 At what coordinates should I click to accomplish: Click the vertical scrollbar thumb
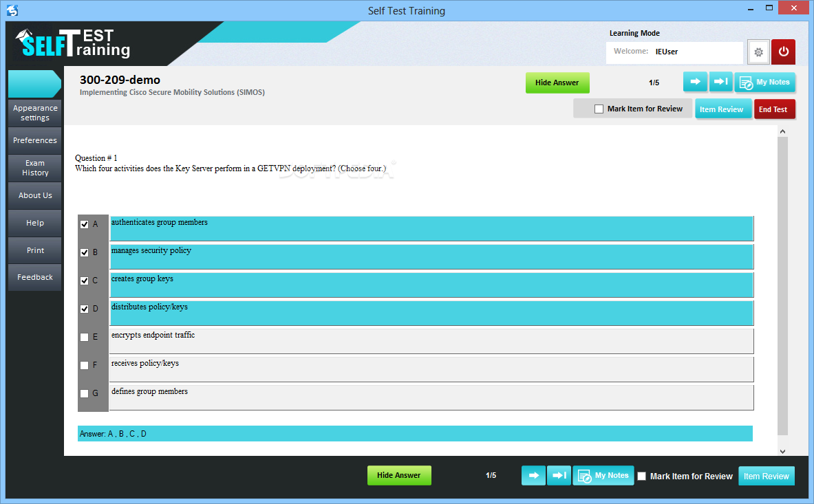[782, 286]
